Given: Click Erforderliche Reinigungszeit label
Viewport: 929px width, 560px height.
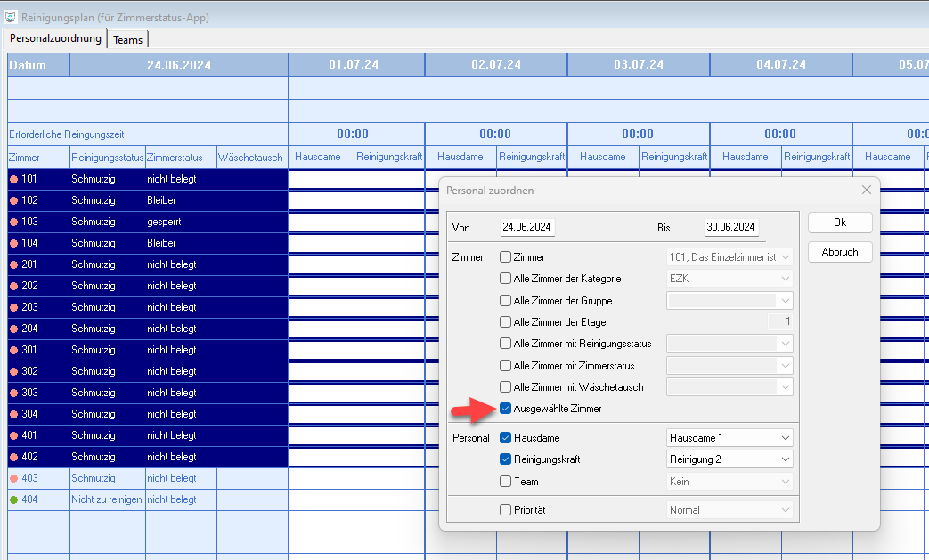Looking at the screenshot, I should point(66,134).
